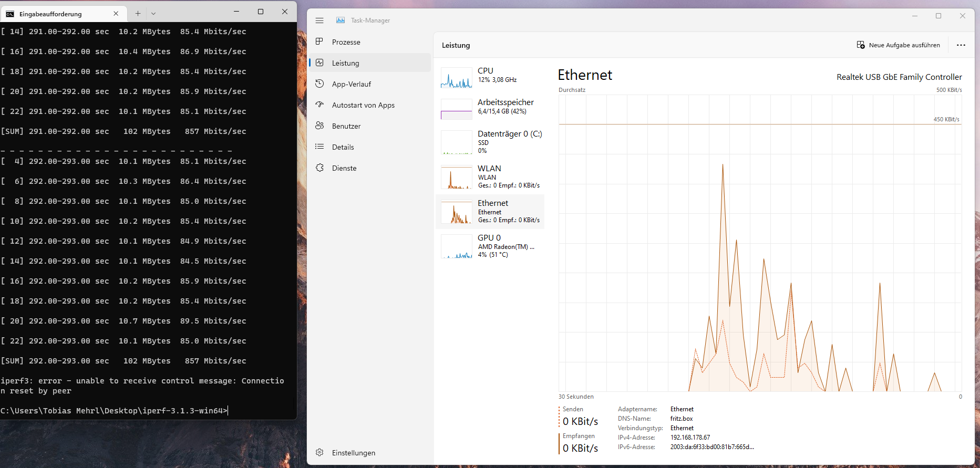Click the 450 KBit/s graph marker label
The width and height of the screenshot is (980, 468).
coord(946,119)
